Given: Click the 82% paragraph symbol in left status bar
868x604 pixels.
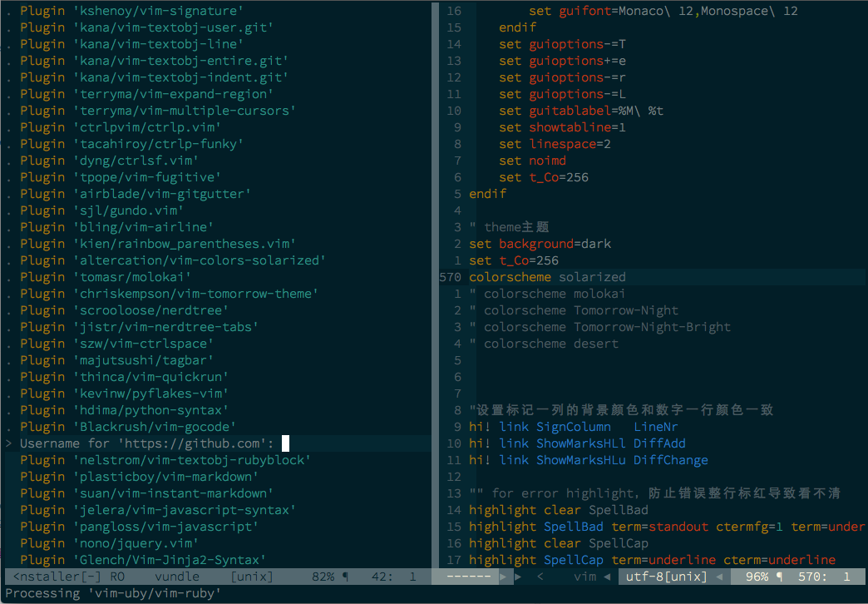Looking at the screenshot, I should [x=345, y=577].
